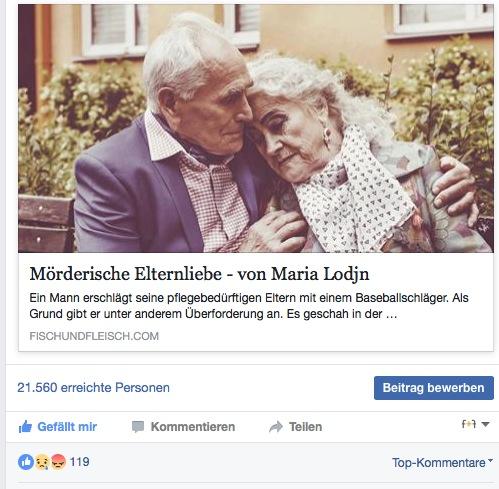499x489 pixels.
Task: Expand the arrow next to the profile switcher
Action: click(486, 424)
